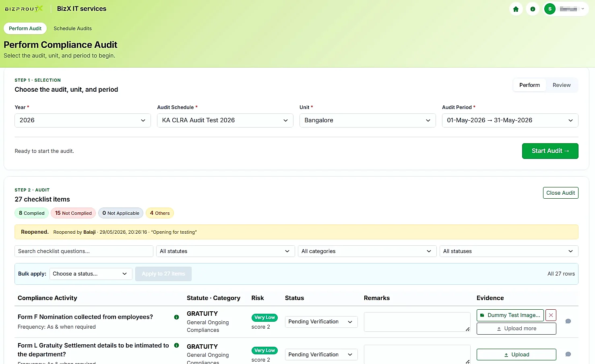Filter by 0 Not Applicable chip
The height and width of the screenshot is (364, 595).
pos(121,213)
